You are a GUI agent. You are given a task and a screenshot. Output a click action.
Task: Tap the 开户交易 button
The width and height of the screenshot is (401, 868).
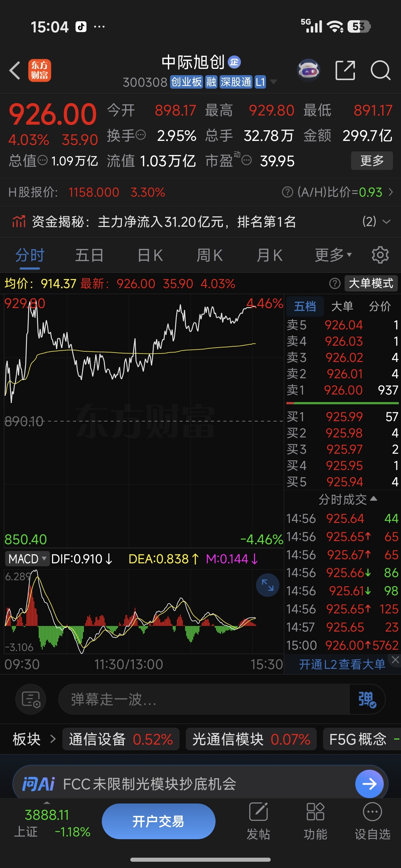click(x=159, y=822)
